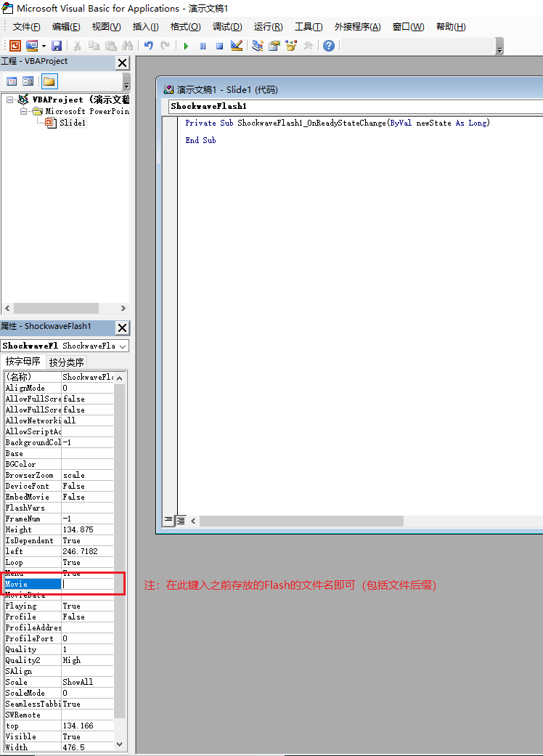The width and height of the screenshot is (543, 756).
Task: Select the Movie property name
Action: point(33,584)
